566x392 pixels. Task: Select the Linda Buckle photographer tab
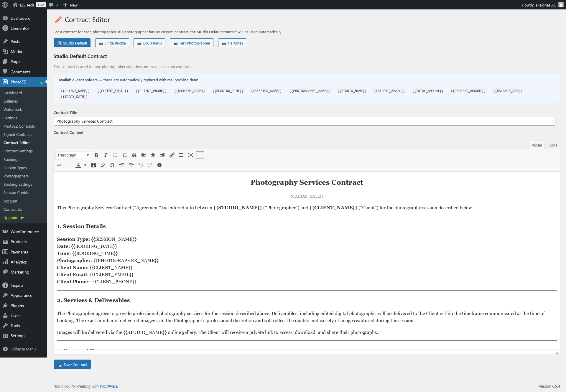tap(112, 43)
